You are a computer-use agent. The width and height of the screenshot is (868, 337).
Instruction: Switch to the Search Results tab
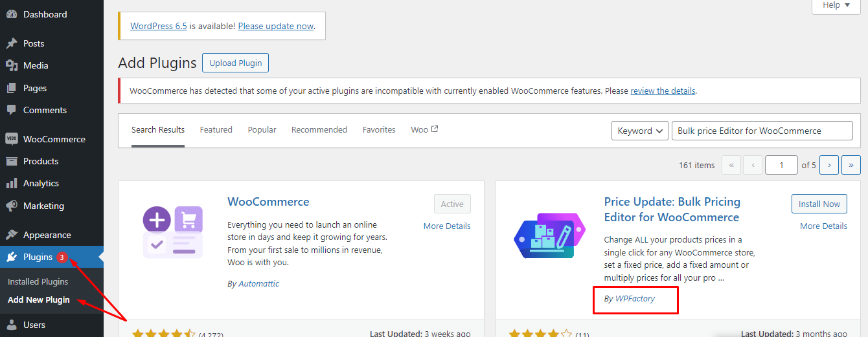point(158,129)
